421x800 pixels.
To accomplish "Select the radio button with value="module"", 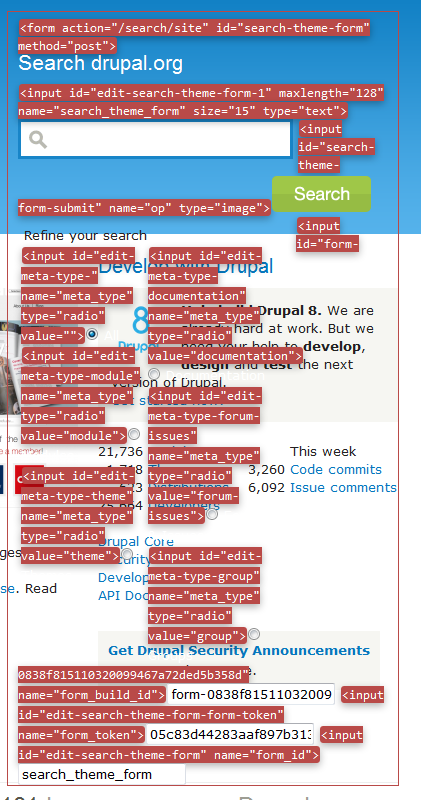I will click(134, 434).
